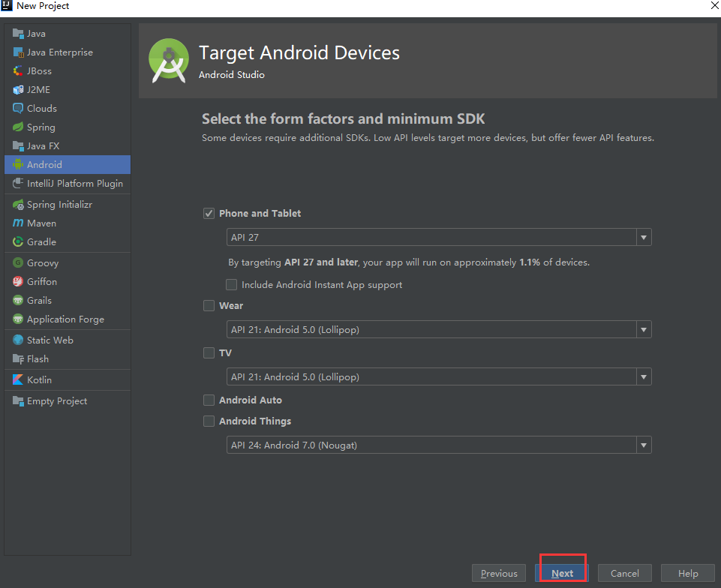Enable Include Android Instant App support
The width and height of the screenshot is (721, 588).
tap(231, 284)
